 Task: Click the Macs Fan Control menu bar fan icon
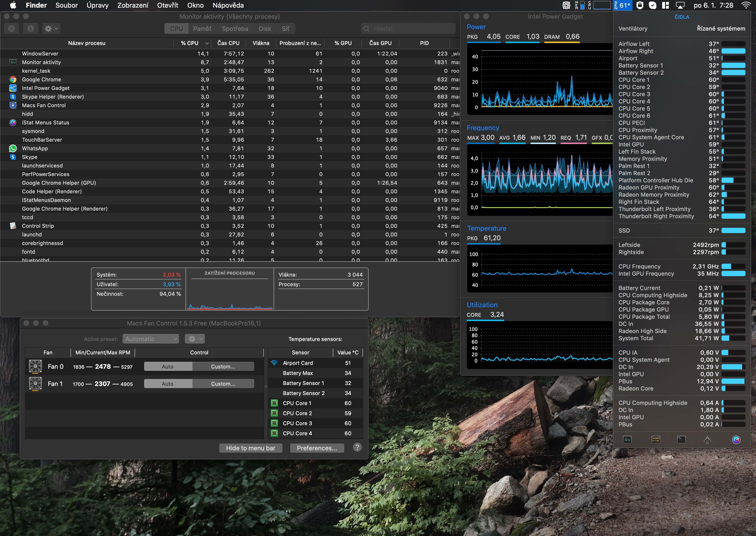(566, 5)
